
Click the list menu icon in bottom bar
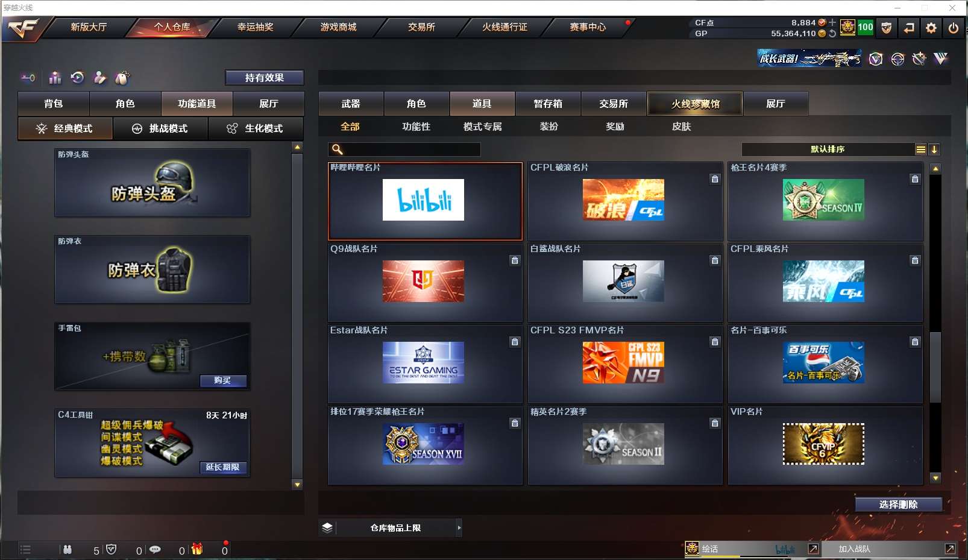coord(25,550)
